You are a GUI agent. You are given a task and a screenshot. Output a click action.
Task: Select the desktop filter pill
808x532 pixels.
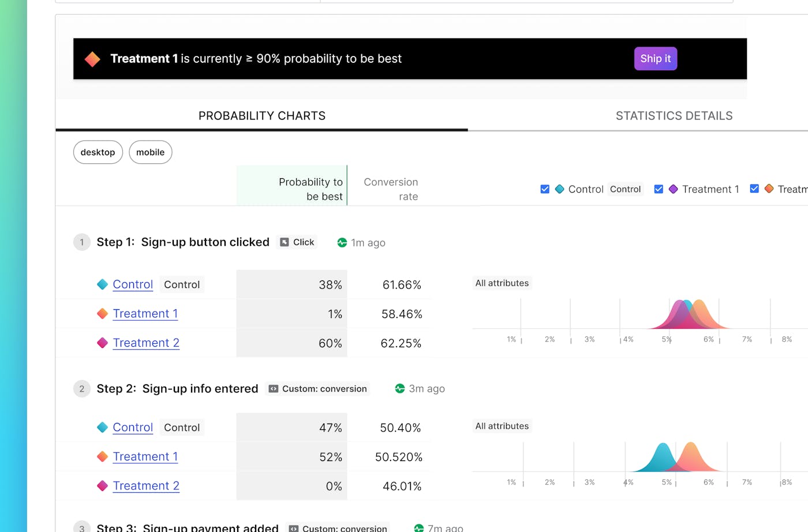98,152
